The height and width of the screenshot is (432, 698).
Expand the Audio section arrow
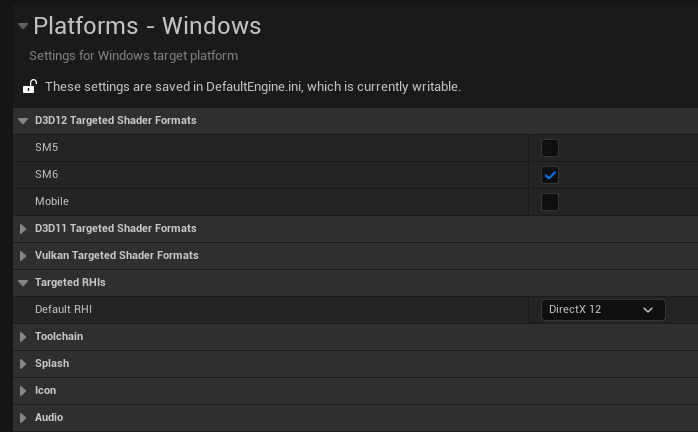(x=24, y=418)
